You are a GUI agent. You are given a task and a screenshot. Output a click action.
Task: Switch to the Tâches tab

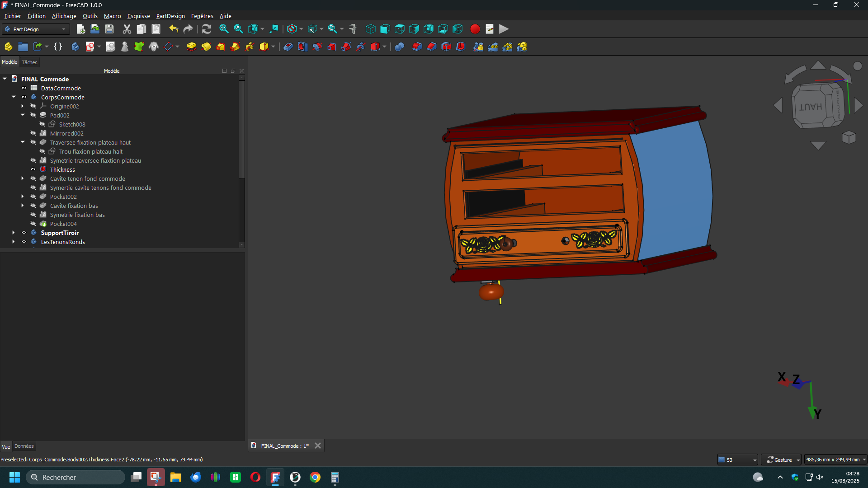[x=29, y=62]
